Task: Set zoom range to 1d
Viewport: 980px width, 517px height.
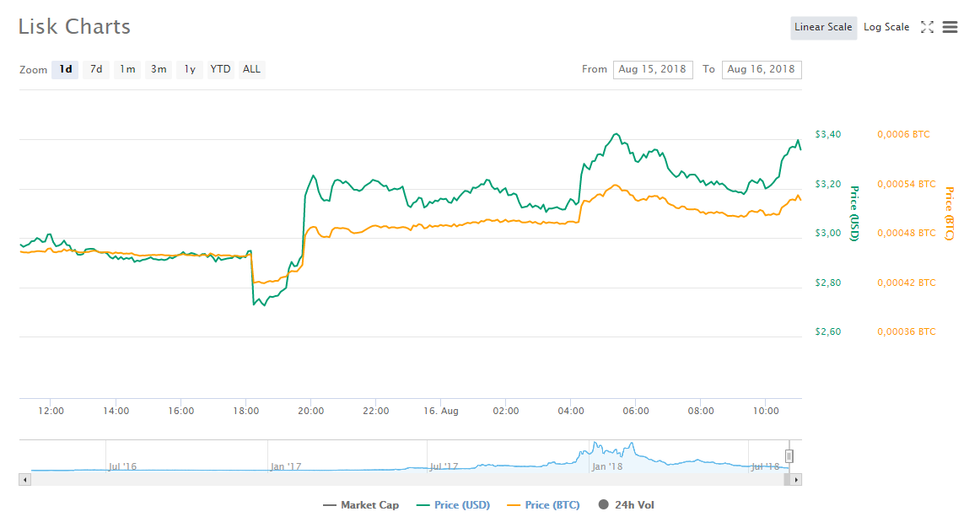Action: click(65, 69)
